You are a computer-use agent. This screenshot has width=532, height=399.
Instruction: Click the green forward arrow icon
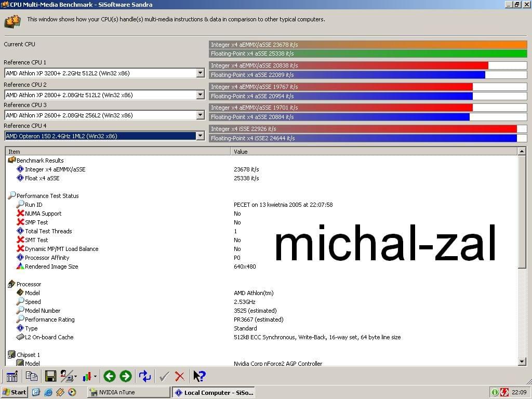[x=126, y=376]
